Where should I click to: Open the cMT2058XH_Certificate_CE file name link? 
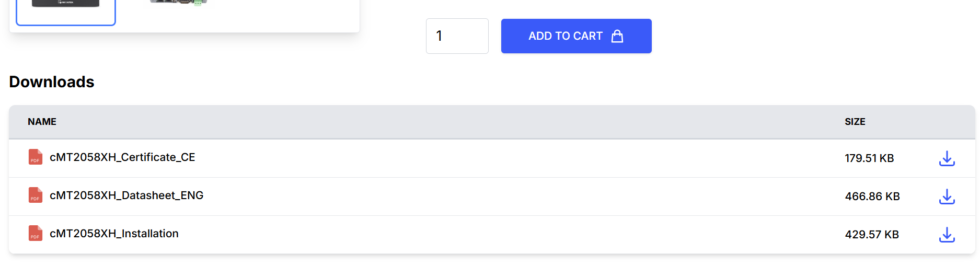122,157
